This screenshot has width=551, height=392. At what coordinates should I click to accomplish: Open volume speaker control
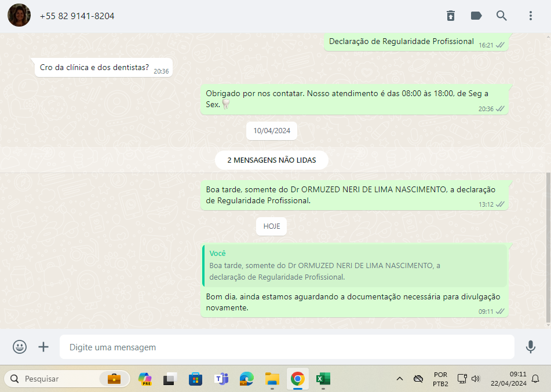click(x=476, y=379)
